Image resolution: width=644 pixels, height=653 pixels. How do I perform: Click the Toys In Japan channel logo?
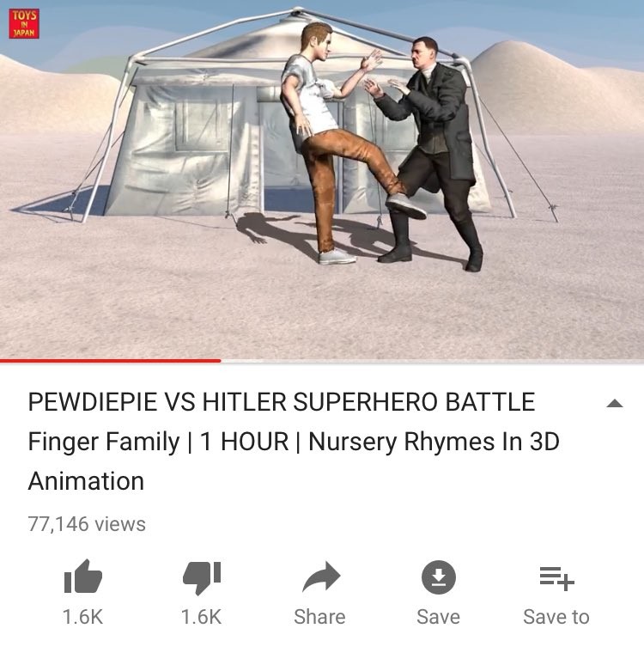pos(24,24)
